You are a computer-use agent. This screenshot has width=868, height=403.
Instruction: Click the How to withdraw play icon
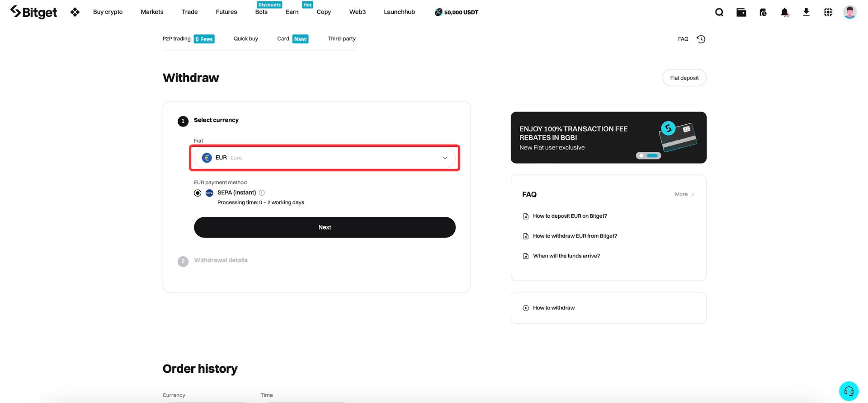(x=526, y=308)
